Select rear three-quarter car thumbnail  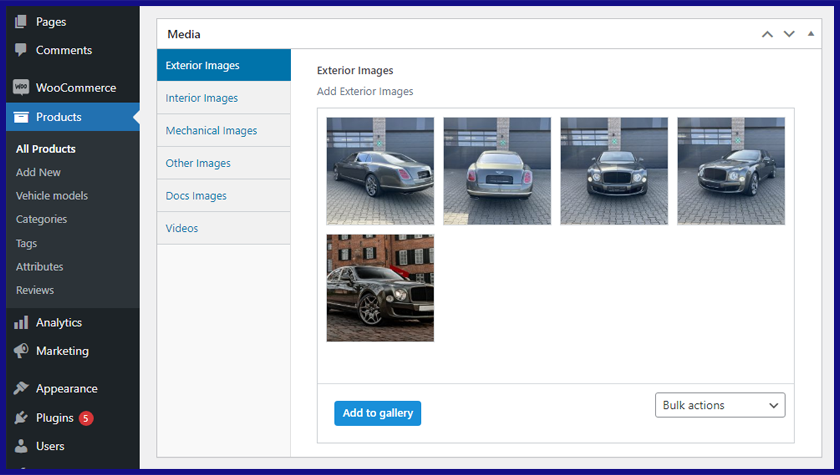[380, 171]
